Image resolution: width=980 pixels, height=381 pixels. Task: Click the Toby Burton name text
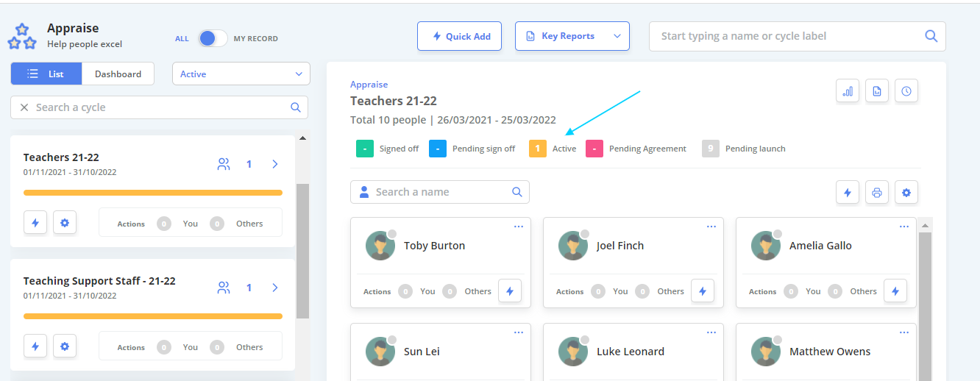coord(434,246)
